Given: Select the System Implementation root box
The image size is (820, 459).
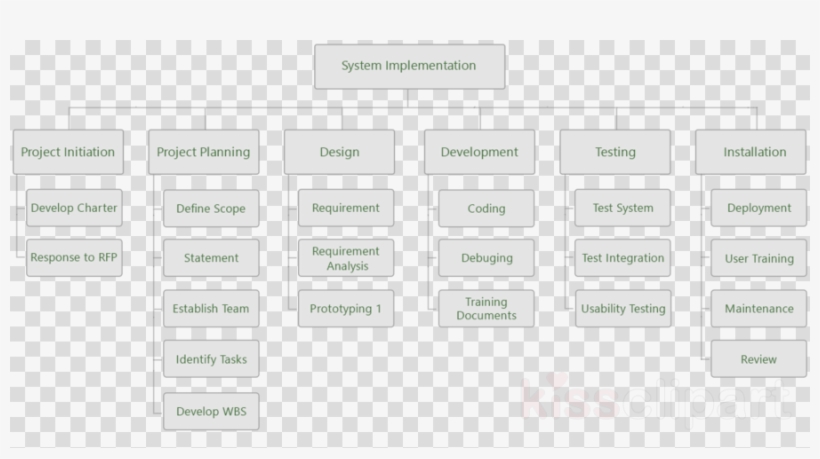Looking at the screenshot, I should point(409,66).
